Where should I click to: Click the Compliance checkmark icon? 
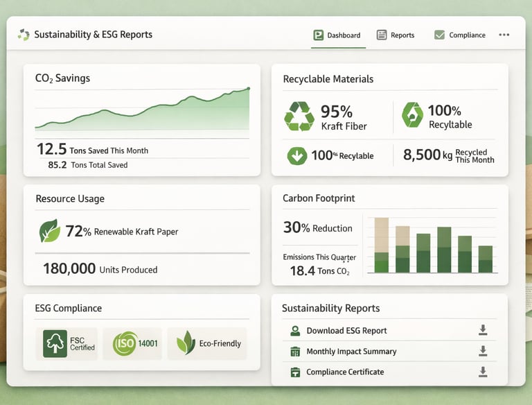click(x=439, y=35)
